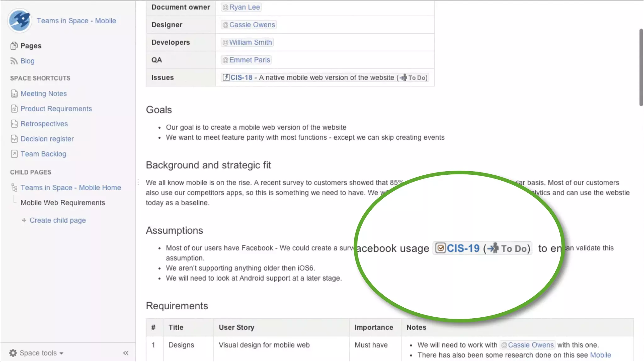Click the Blog RSS feed icon
Screen dimensions: 644x362
point(14,61)
